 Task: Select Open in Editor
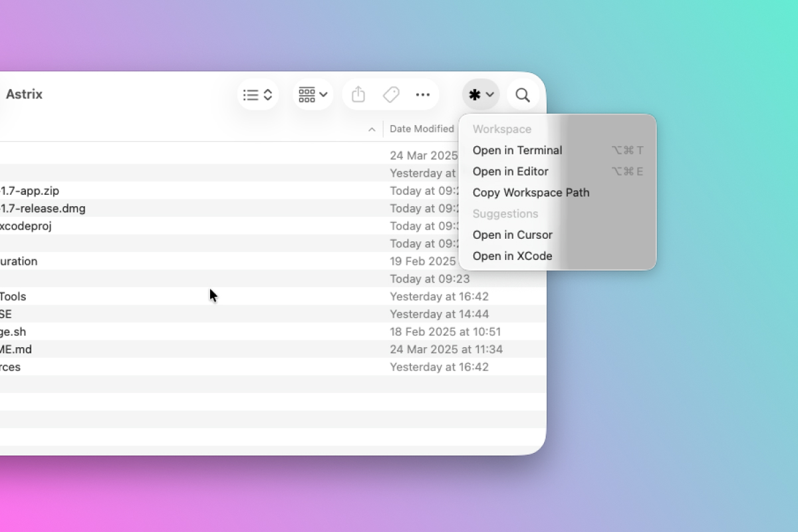511,172
